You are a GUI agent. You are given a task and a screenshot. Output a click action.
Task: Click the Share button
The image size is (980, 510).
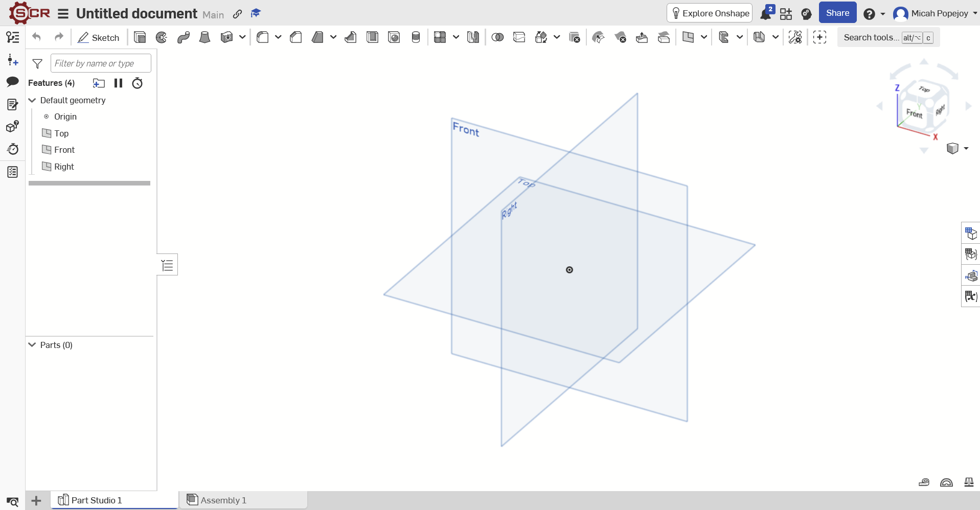click(837, 13)
